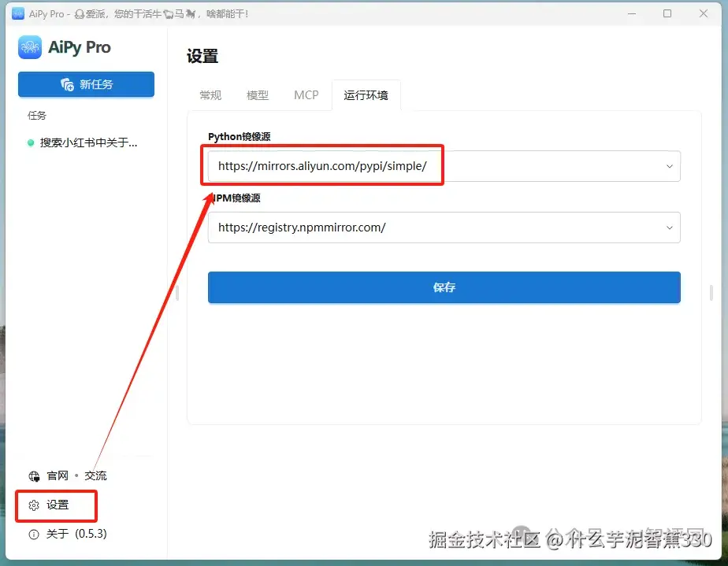Click the 保存 button to save settings
Screen dimensions: 728x566
444,287
